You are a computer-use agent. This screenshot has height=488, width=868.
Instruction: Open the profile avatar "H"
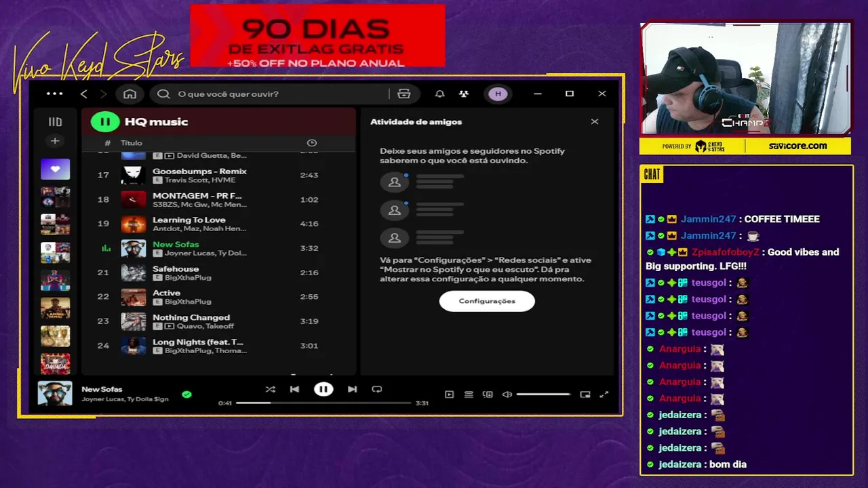pyautogui.click(x=498, y=94)
